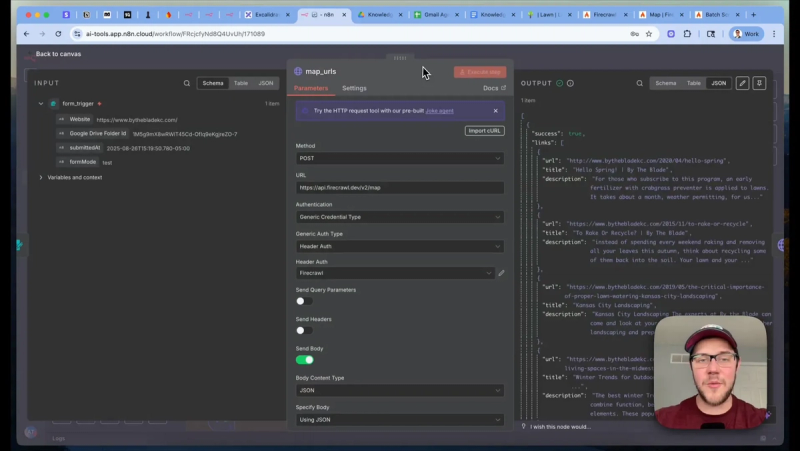Click the drag handle above map_urls panel
The image size is (800, 451).
tap(400, 58)
